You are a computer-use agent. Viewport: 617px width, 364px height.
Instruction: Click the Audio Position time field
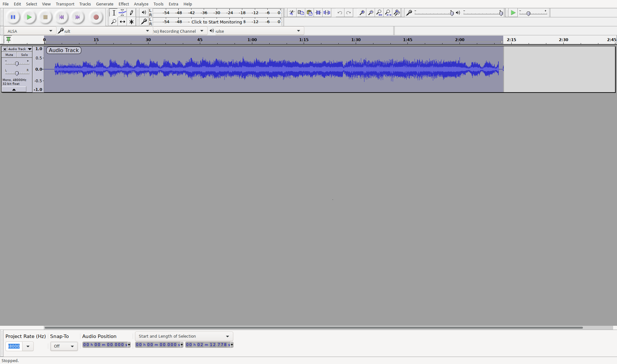pyautogui.click(x=106, y=345)
